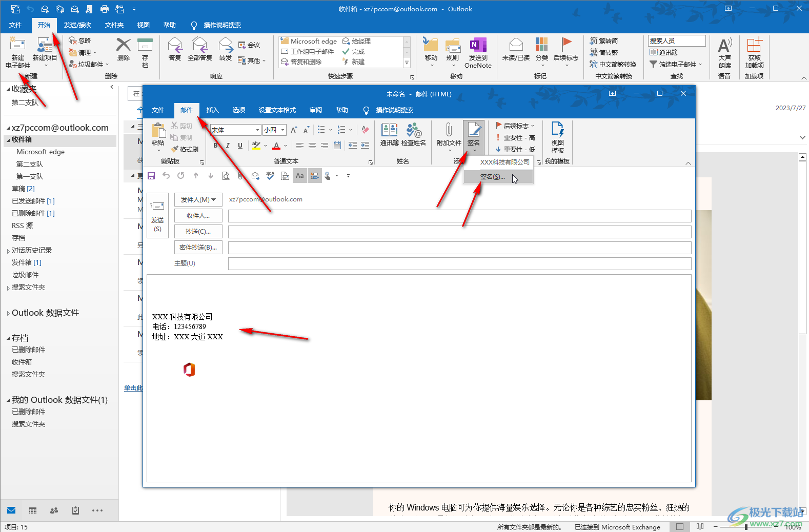Toggle Italic formatting in compose window
The width and height of the screenshot is (809, 532).
[x=228, y=146]
